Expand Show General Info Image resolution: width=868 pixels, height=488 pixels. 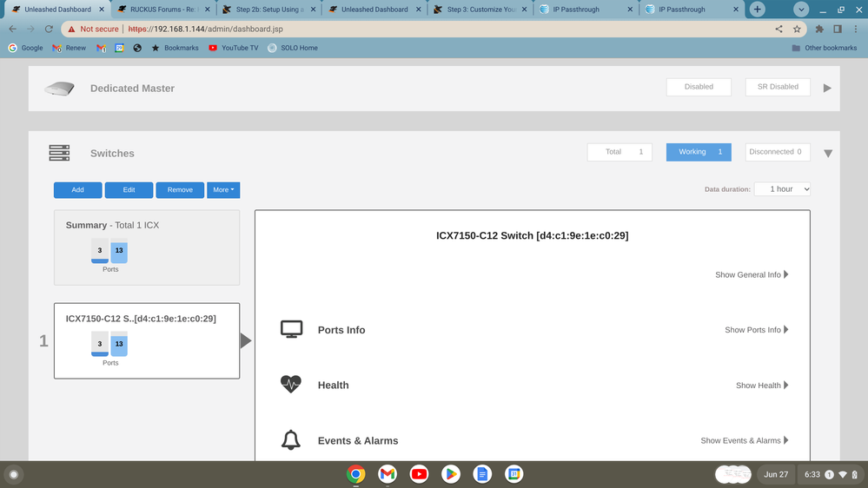click(x=752, y=274)
